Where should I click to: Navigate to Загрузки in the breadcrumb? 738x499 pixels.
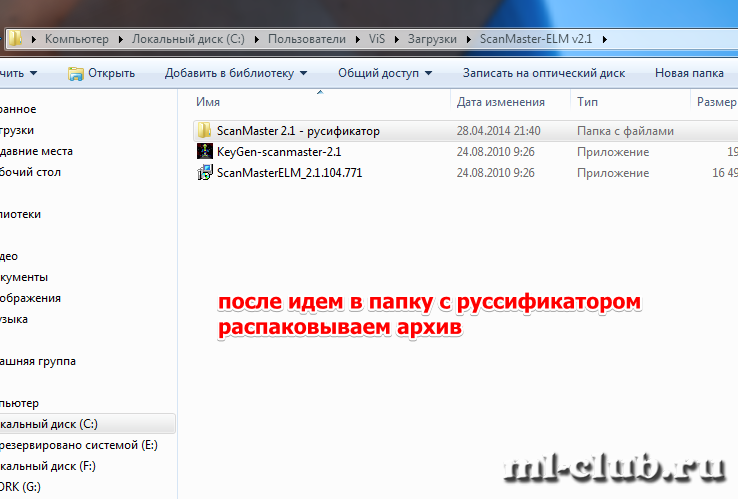tap(431, 39)
